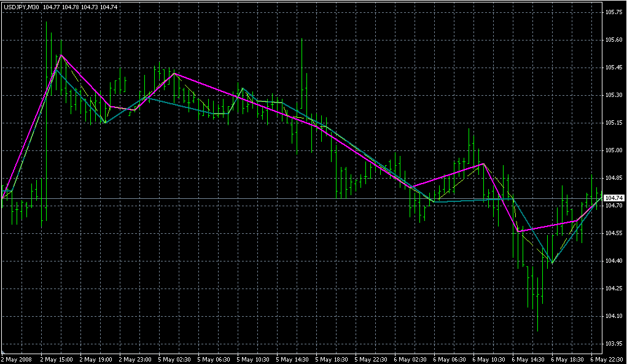Select the 2 May 2008 date label

17,359
